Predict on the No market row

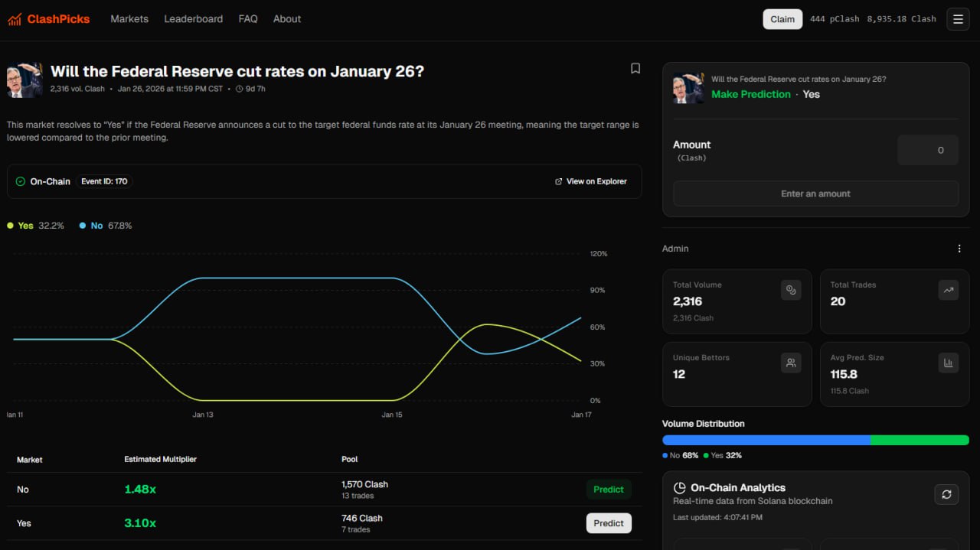609,490
